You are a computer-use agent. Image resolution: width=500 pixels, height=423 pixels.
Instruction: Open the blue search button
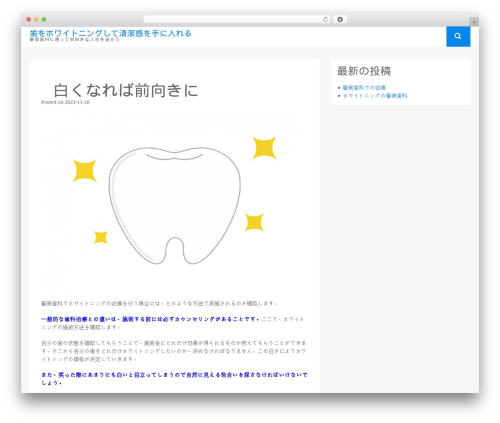(458, 36)
